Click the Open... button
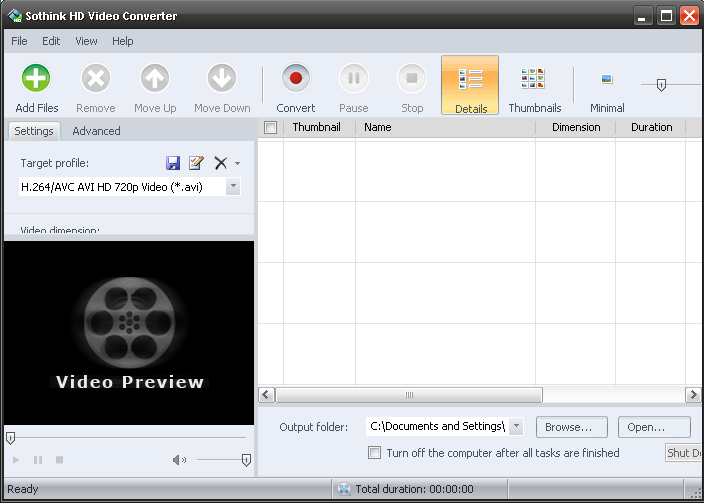 click(x=654, y=427)
